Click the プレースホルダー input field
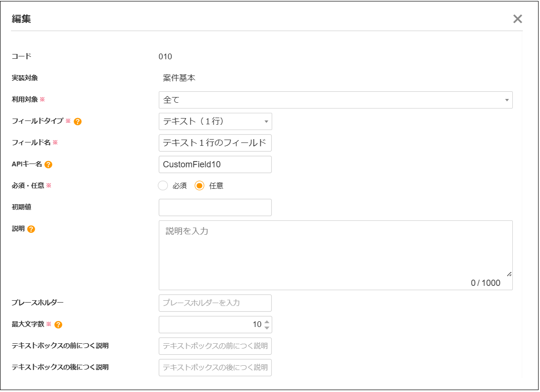The width and height of the screenshot is (540, 392). pyautogui.click(x=215, y=303)
